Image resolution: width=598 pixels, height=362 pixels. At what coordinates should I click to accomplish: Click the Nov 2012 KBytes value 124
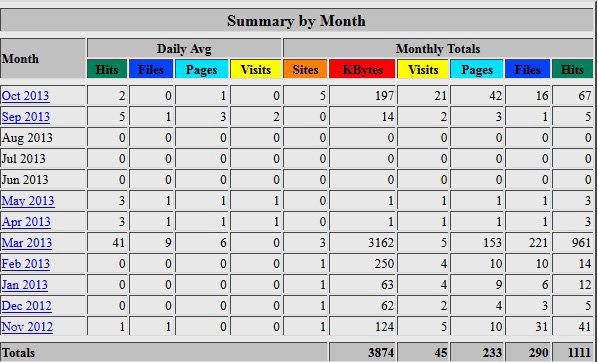[x=384, y=327]
